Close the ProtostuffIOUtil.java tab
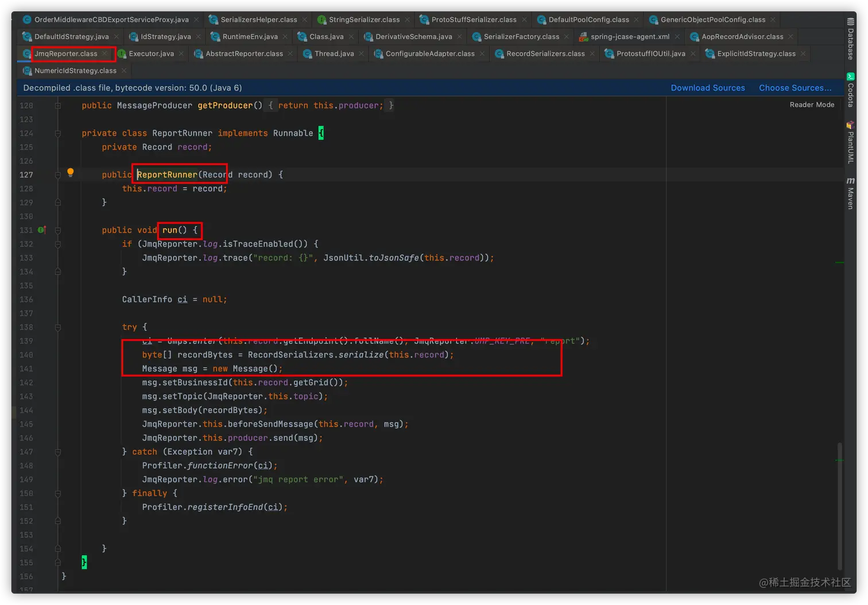This screenshot has width=868, height=605. click(x=693, y=53)
